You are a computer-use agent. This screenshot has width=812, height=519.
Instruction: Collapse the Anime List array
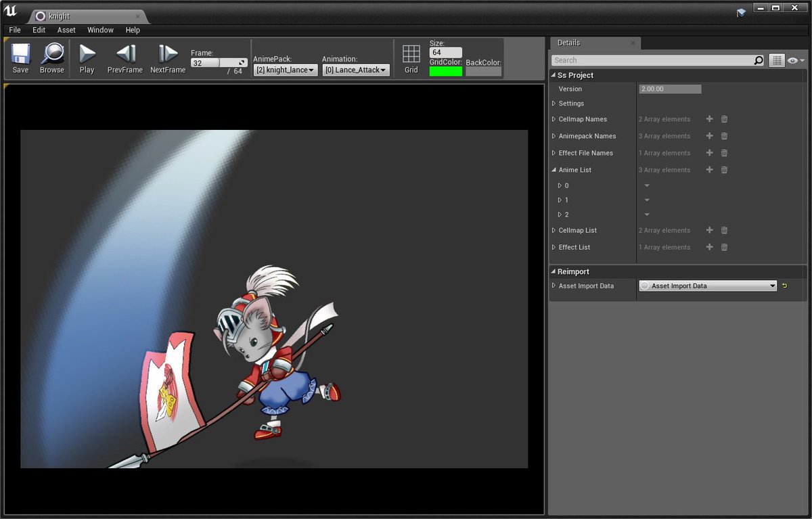(x=554, y=170)
